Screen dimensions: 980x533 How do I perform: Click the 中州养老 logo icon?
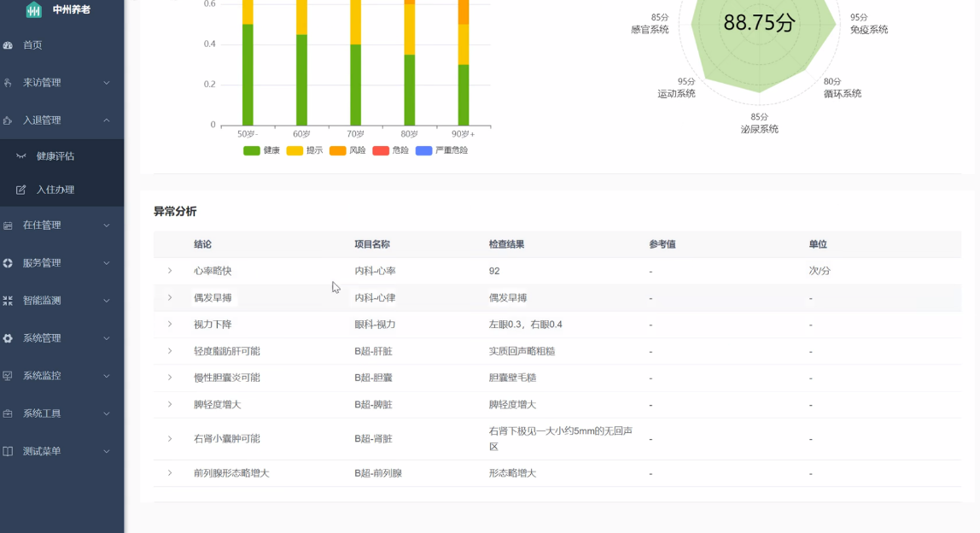(x=34, y=9)
